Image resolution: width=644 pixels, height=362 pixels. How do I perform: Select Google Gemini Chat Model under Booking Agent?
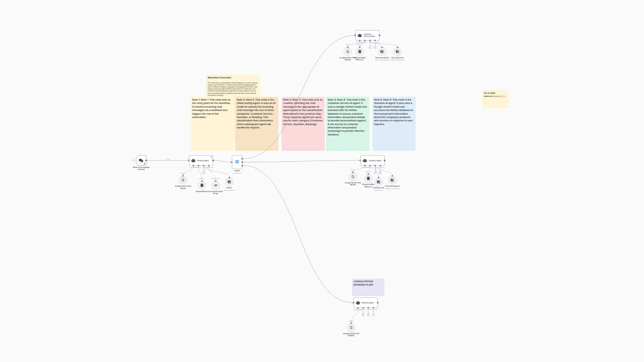pyautogui.click(x=351, y=328)
